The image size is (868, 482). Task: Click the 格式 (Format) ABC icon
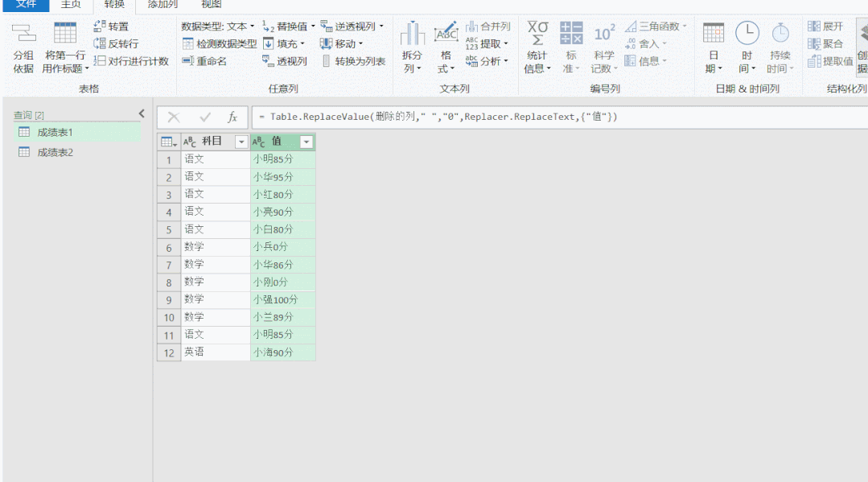tap(446, 33)
